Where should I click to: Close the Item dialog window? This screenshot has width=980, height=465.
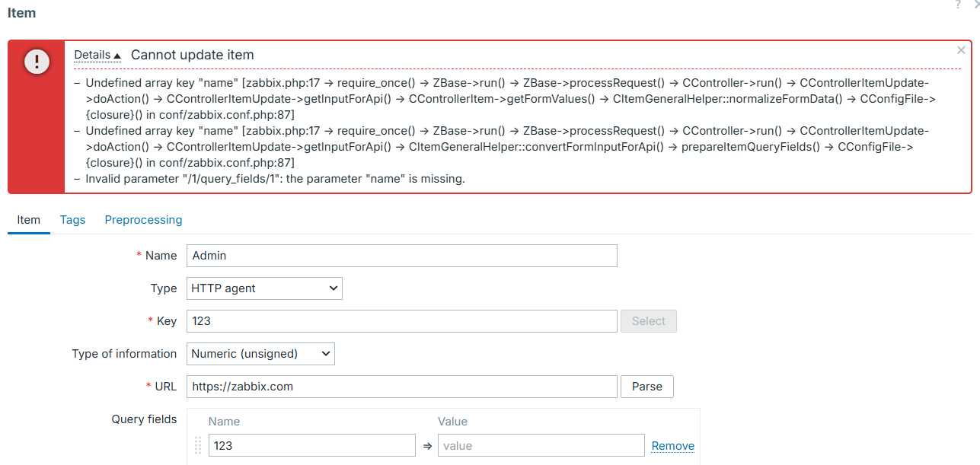[975, 5]
